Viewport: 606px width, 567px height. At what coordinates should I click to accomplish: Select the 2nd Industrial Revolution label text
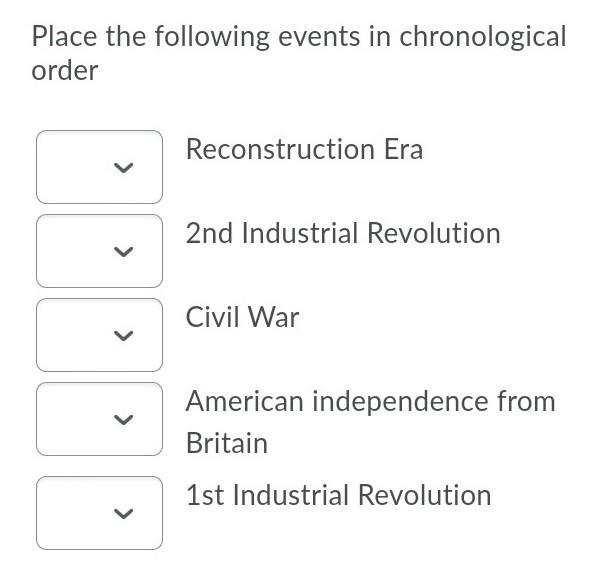click(x=342, y=234)
